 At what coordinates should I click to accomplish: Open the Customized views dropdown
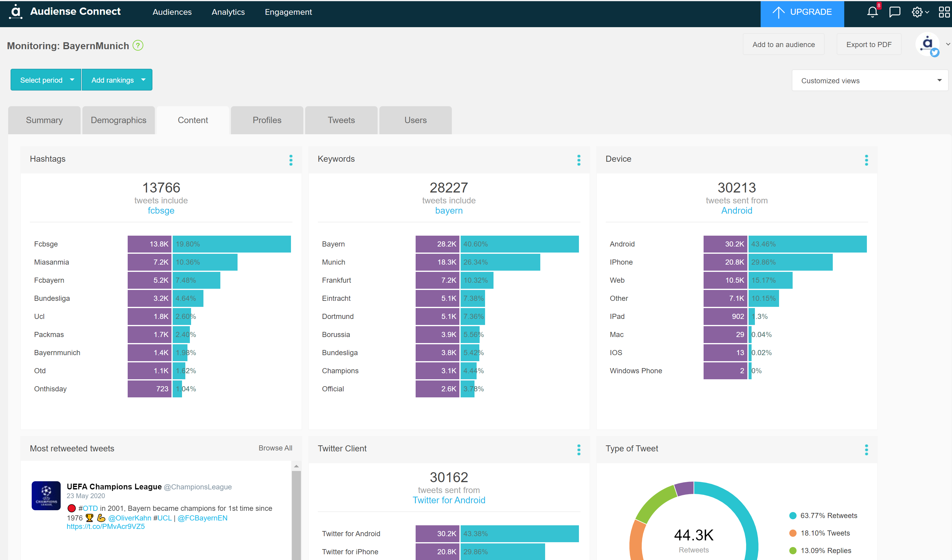coord(870,81)
